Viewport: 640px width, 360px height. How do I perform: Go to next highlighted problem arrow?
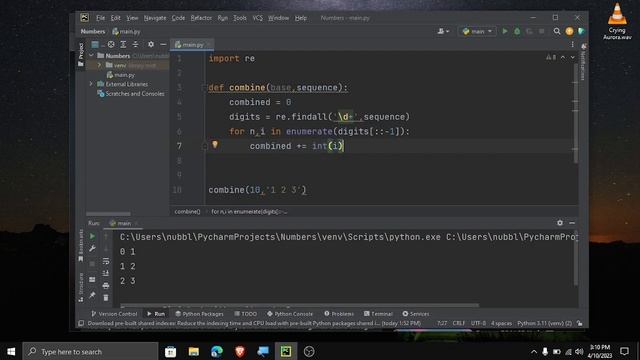[572, 58]
